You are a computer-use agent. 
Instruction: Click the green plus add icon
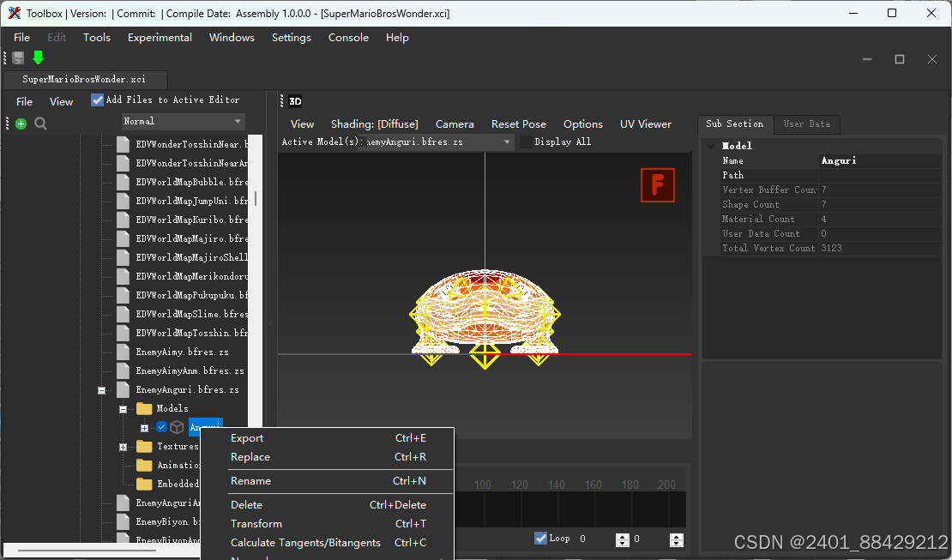(21, 123)
